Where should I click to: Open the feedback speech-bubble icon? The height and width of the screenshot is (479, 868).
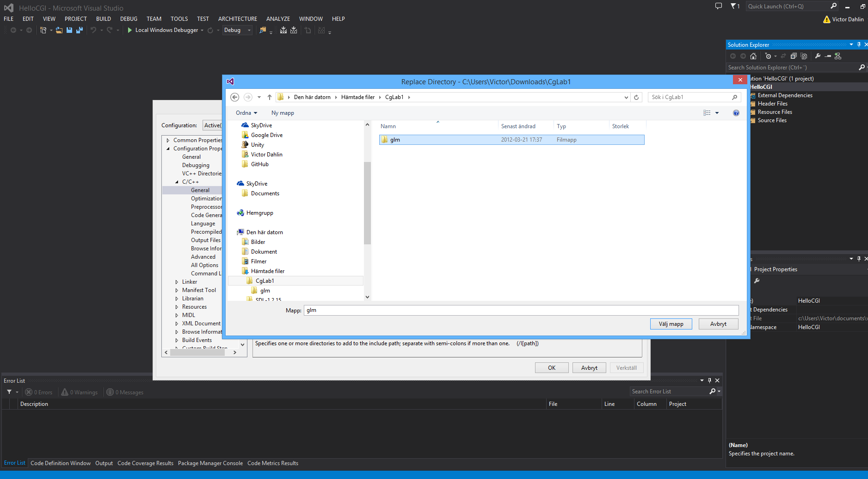coord(718,6)
